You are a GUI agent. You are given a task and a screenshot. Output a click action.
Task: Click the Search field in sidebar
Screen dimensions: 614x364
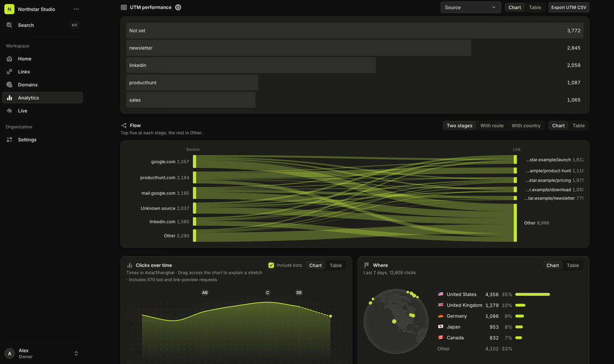[x=42, y=25]
